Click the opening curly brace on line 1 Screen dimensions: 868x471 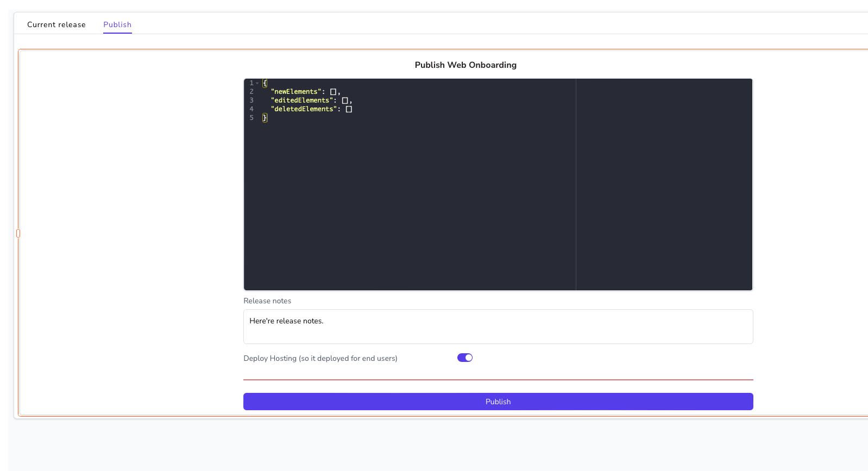pyautogui.click(x=265, y=83)
